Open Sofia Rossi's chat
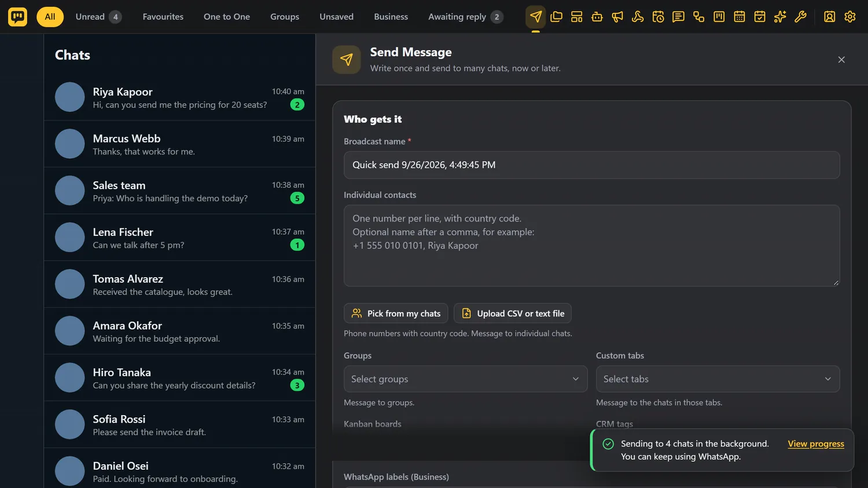 point(179,425)
